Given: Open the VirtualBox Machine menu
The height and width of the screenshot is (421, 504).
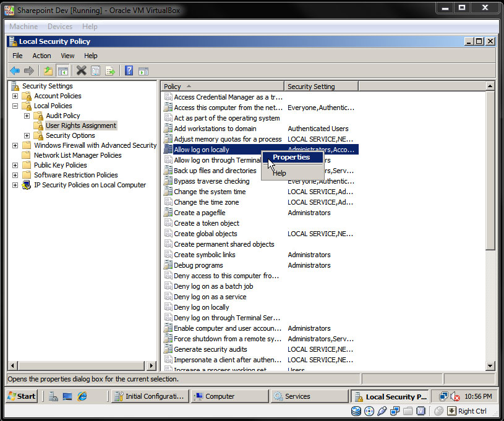Looking at the screenshot, I should (x=23, y=27).
